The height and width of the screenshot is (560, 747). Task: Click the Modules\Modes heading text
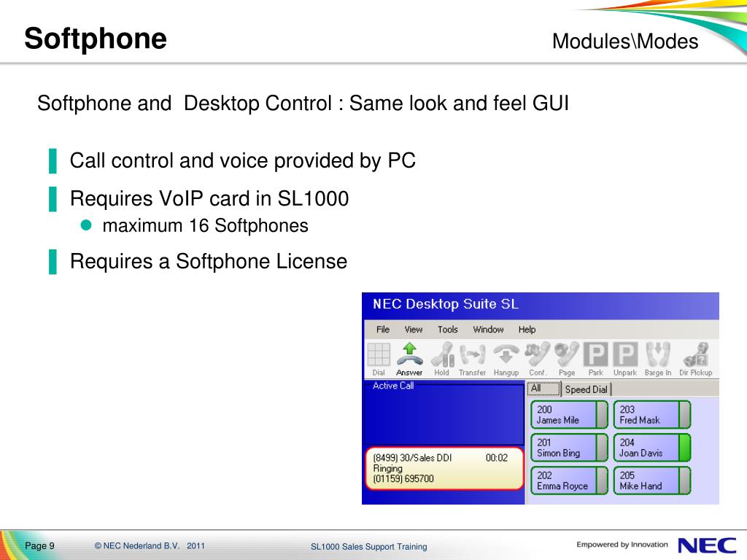point(625,41)
